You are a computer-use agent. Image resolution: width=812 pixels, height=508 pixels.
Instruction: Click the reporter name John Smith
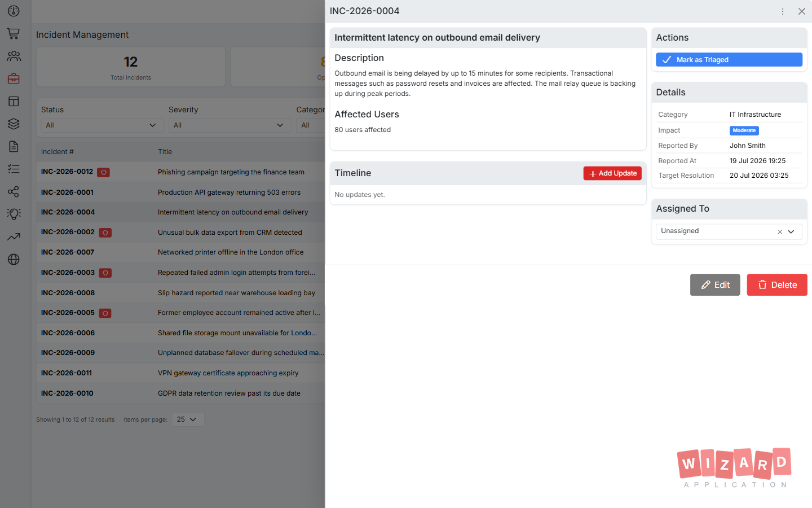click(x=748, y=146)
